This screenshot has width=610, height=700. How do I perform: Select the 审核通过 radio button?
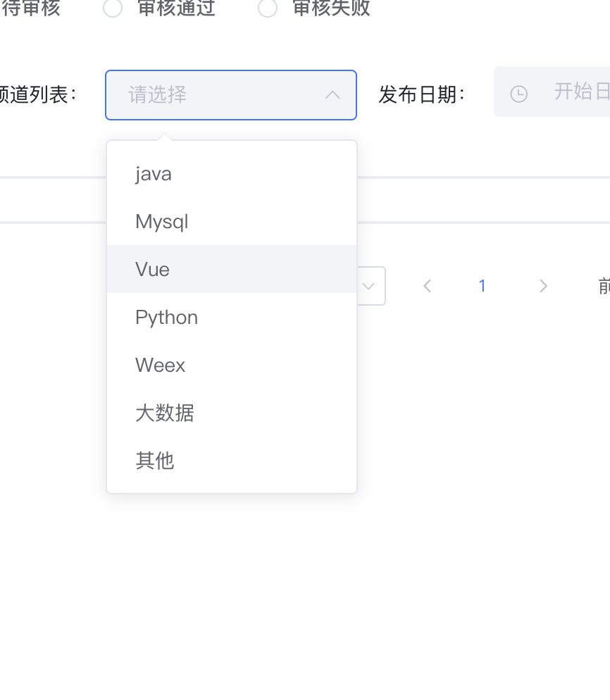click(x=113, y=8)
